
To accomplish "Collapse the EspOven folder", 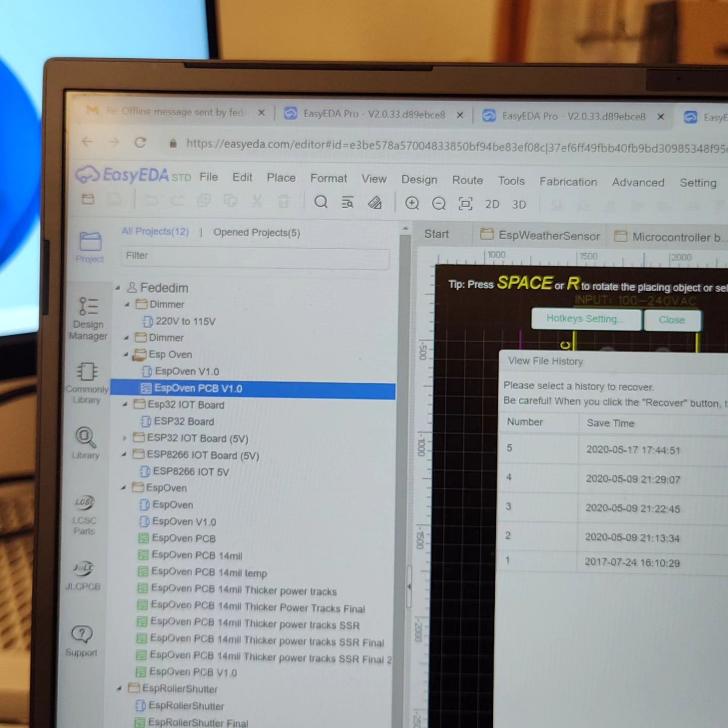I will 123,488.
